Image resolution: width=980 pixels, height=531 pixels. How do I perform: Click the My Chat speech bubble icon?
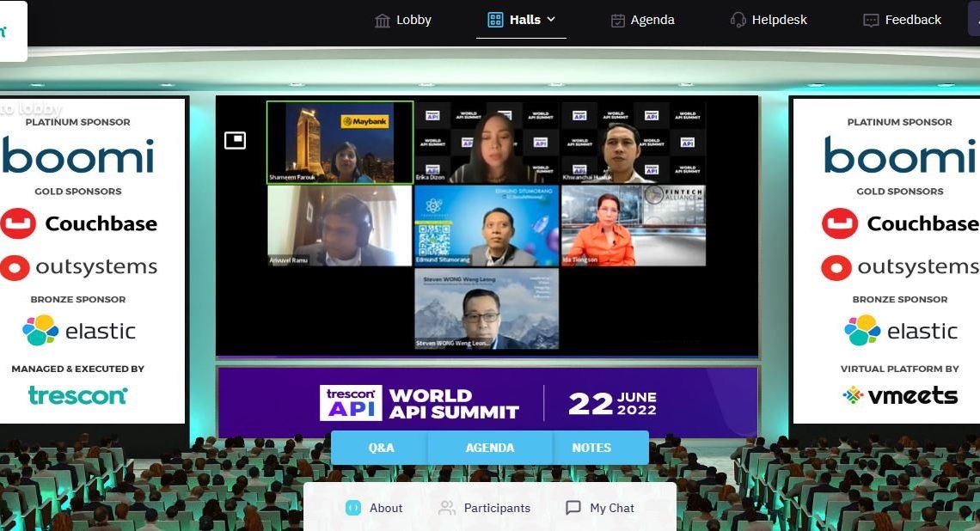click(573, 508)
